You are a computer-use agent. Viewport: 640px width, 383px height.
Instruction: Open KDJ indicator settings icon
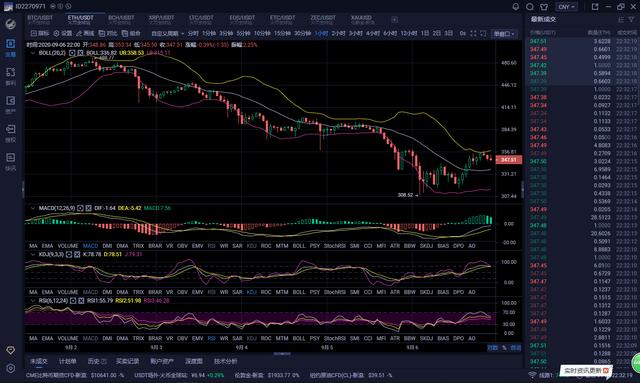click(69, 254)
